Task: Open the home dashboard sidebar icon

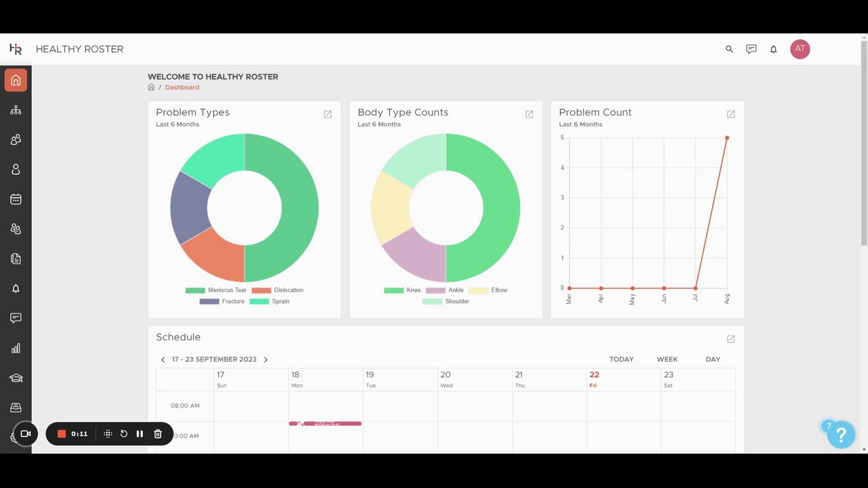Action: click(x=16, y=80)
